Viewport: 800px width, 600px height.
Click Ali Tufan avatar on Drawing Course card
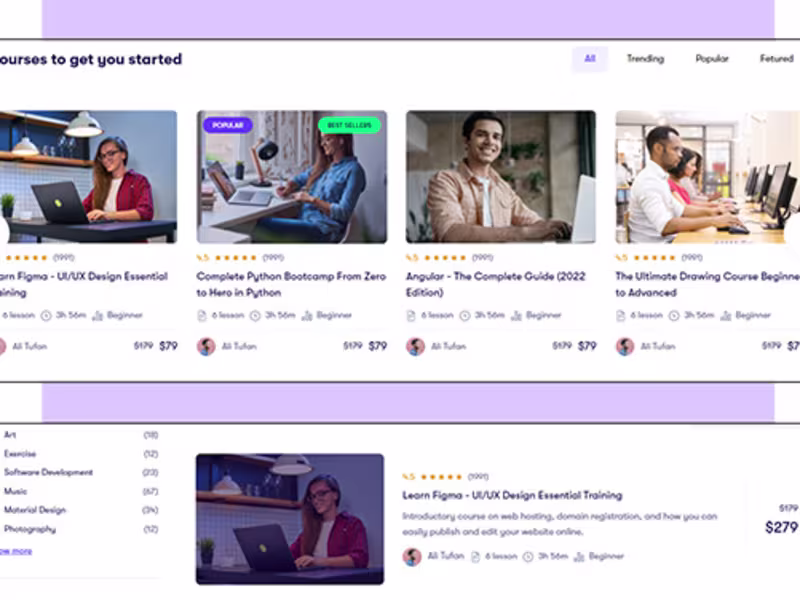point(625,346)
